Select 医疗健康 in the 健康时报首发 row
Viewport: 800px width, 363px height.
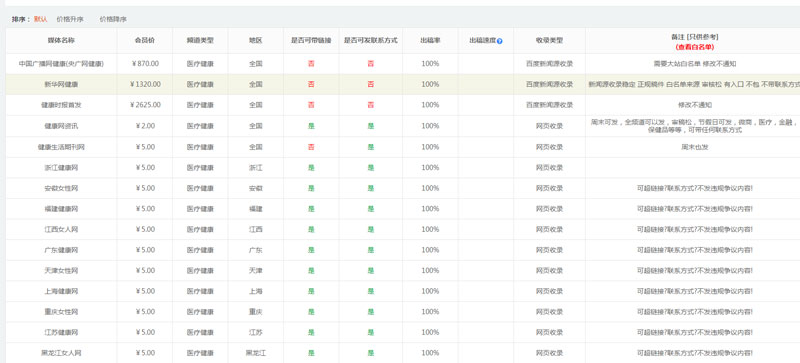(x=200, y=105)
